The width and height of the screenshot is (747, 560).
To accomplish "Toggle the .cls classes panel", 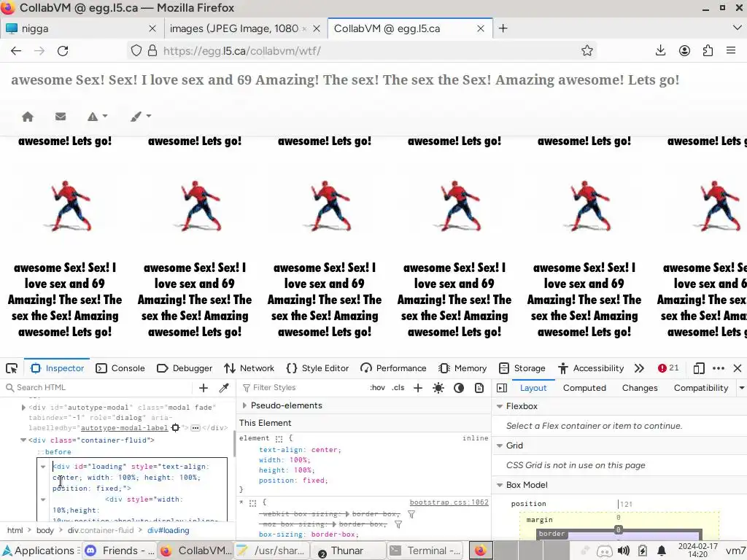I will pyautogui.click(x=398, y=388).
